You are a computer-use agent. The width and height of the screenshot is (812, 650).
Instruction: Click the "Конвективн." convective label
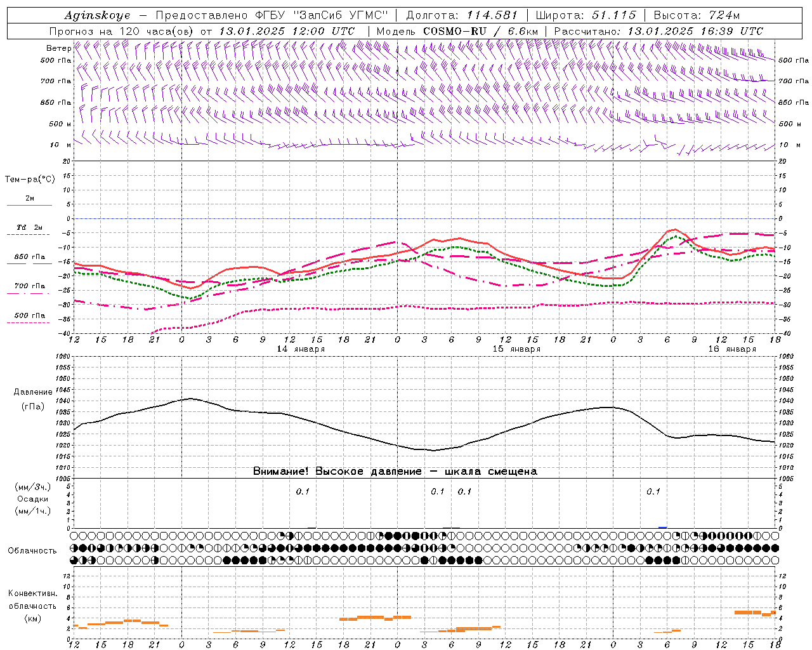[x=32, y=594]
